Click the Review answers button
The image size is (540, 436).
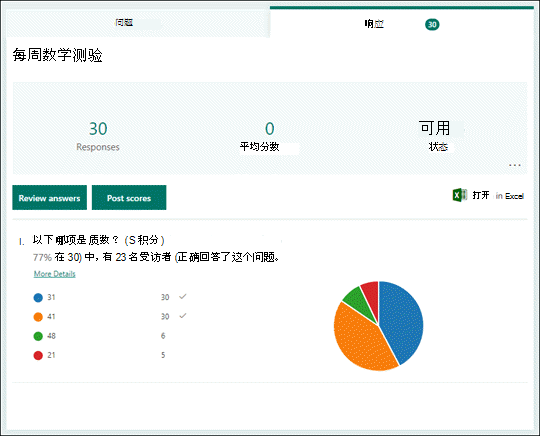(50, 198)
